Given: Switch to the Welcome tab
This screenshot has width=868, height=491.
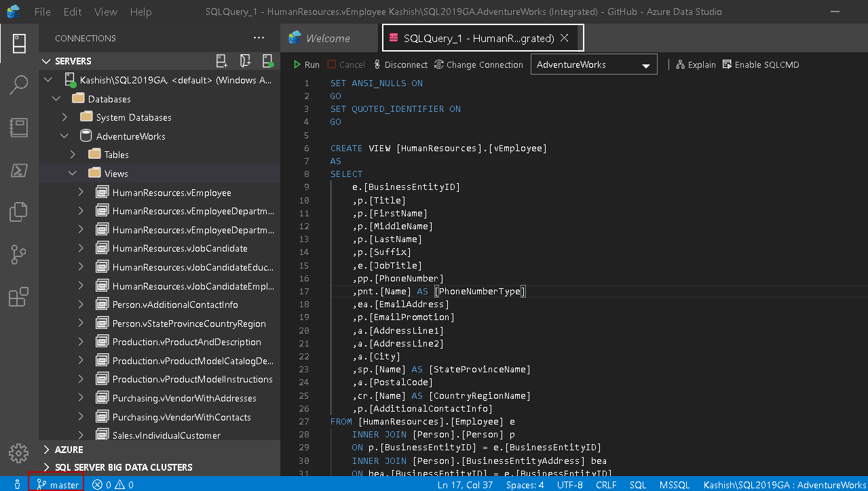Looking at the screenshot, I should tap(328, 38).
